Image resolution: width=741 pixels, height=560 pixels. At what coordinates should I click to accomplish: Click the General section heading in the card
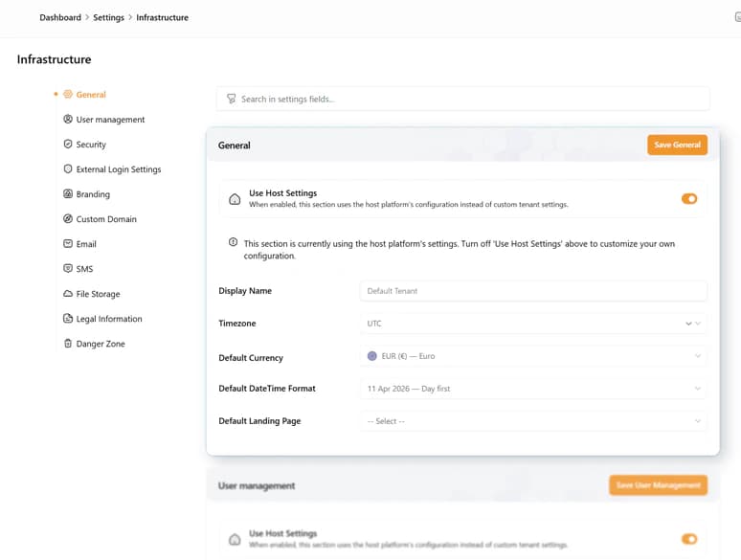click(x=234, y=146)
